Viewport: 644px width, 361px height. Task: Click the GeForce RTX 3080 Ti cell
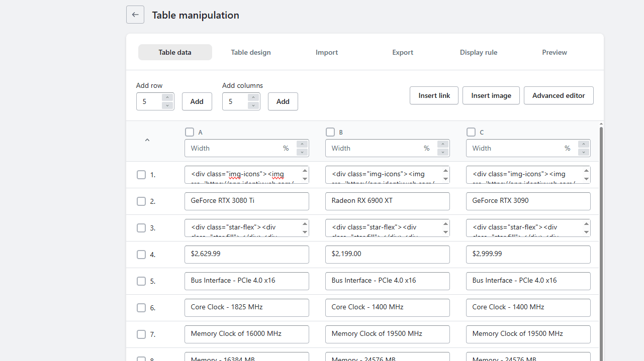click(246, 201)
